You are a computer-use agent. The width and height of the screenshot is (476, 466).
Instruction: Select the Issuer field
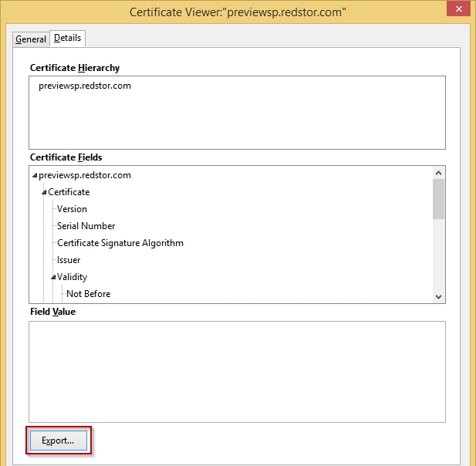[x=69, y=260]
